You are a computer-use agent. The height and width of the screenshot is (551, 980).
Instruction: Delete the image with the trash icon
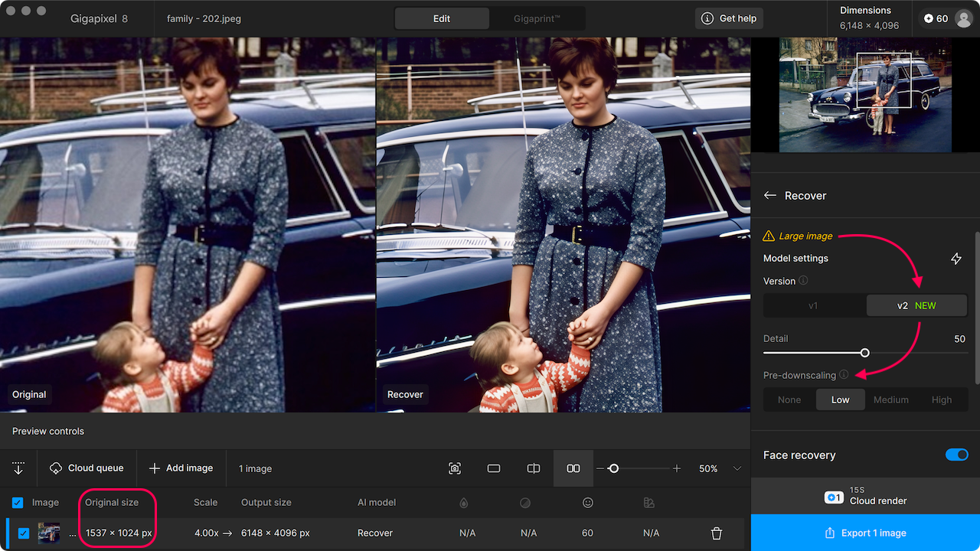(x=717, y=533)
